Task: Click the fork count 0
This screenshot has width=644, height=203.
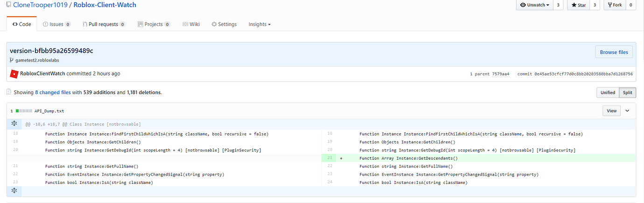Action: [631, 5]
